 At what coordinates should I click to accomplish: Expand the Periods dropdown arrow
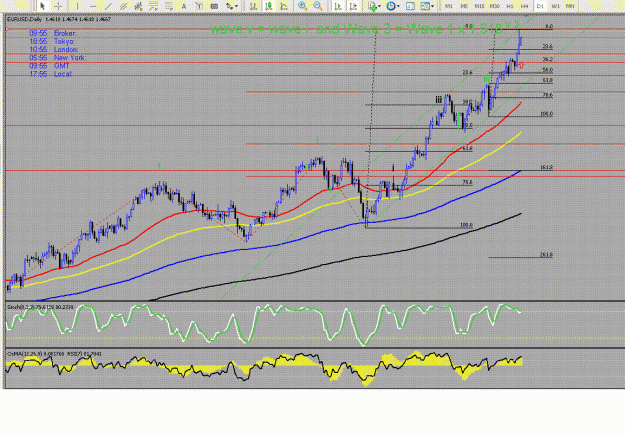[x=398, y=6]
